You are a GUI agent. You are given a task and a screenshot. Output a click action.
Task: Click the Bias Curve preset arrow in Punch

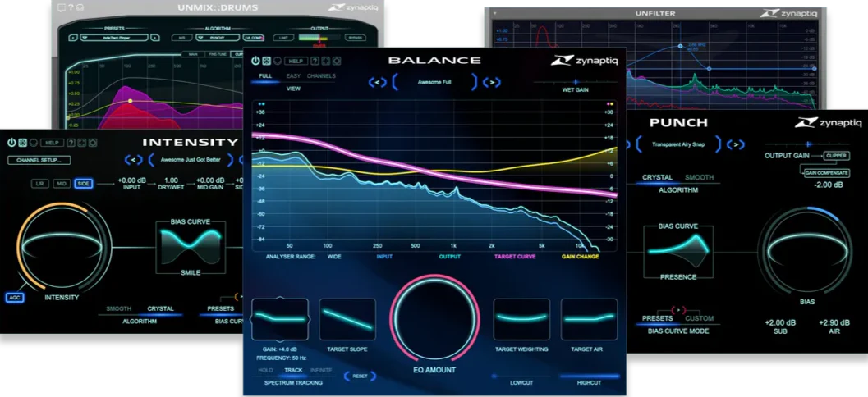(678, 311)
